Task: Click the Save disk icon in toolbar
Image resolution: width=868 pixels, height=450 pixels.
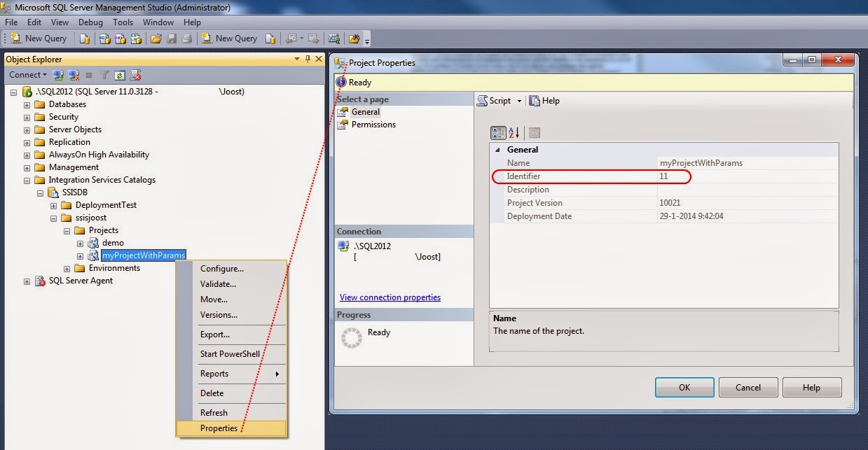Action: click(x=172, y=38)
